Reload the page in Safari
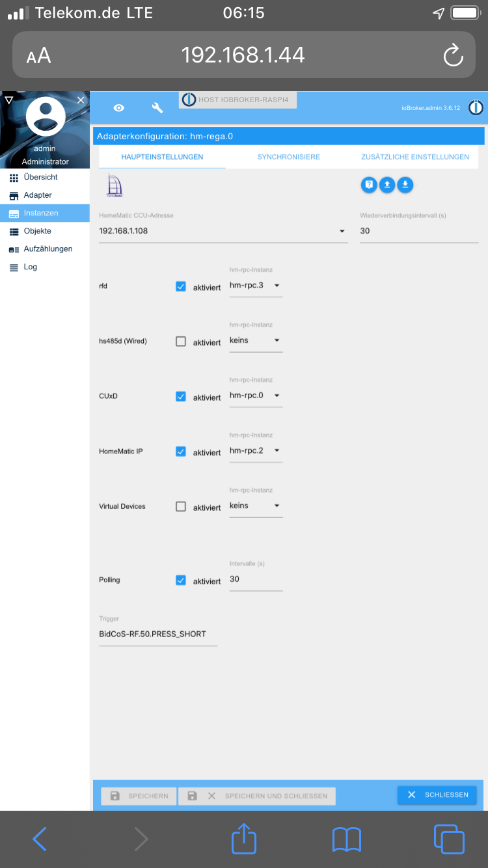The height and width of the screenshot is (868, 488). 453,55
